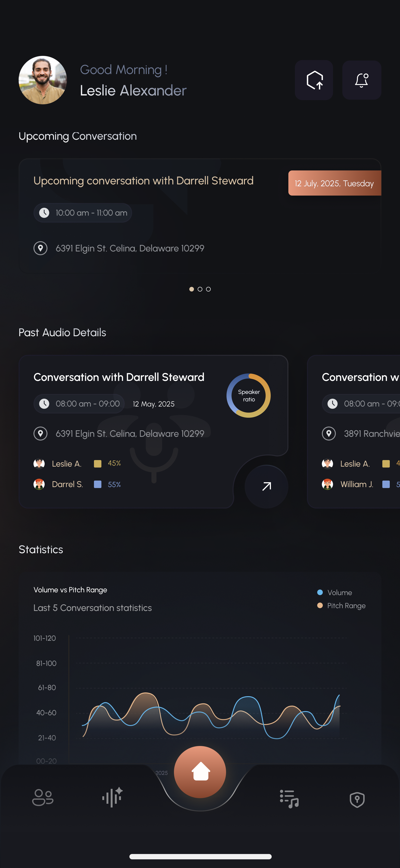400x868 pixels.
Task: Open the notifications bell icon
Action: pyautogui.click(x=362, y=80)
